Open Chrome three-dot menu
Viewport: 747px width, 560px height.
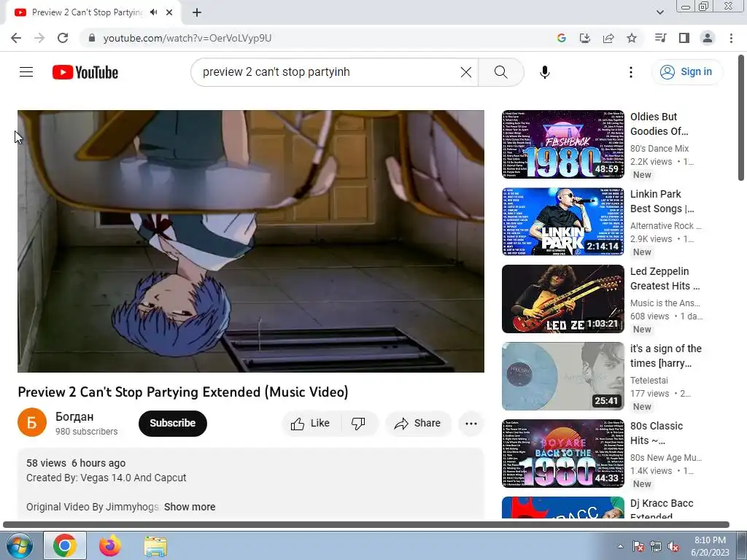(x=731, y=38)
